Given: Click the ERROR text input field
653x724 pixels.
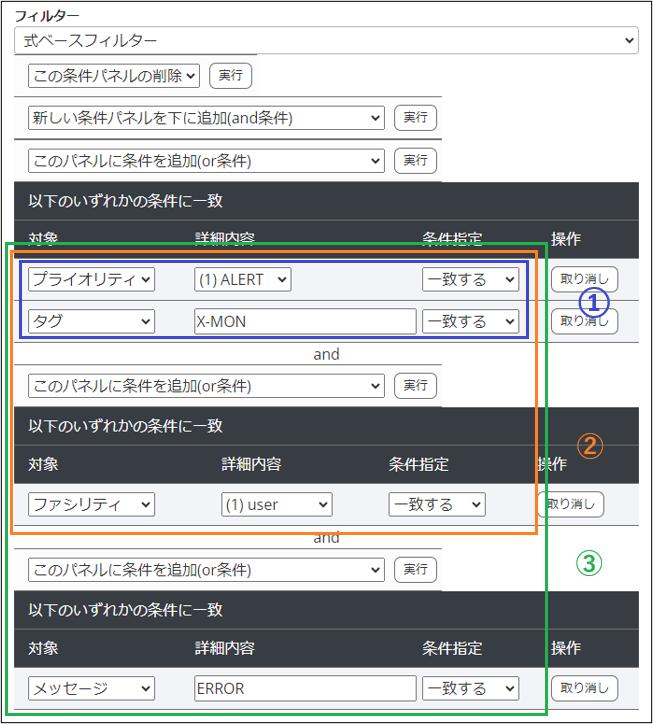Looking at the screenshot, I should point(305,689).
